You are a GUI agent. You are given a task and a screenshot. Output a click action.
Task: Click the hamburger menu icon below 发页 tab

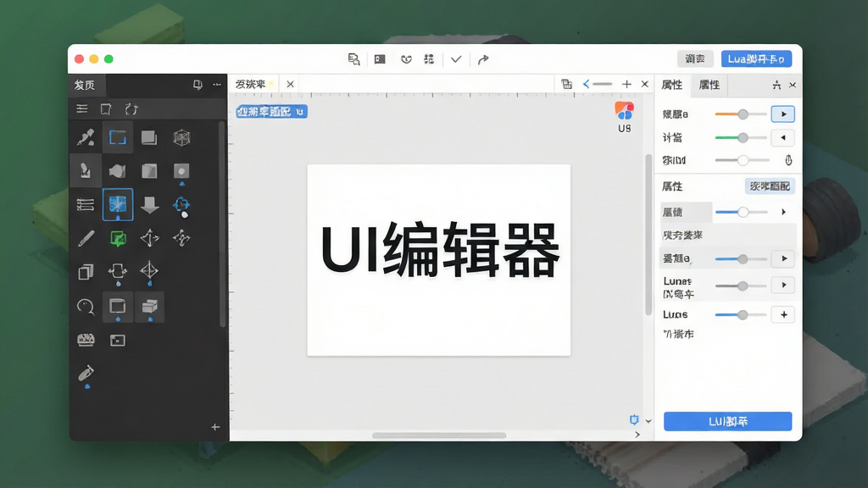pos(82,108)
